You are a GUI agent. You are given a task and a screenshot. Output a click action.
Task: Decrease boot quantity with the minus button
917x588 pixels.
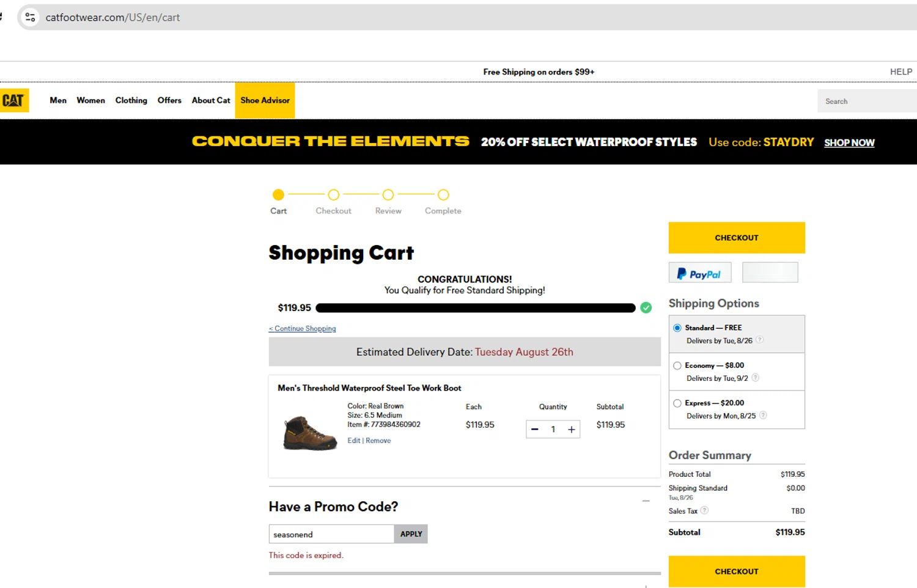pos(535,430)
